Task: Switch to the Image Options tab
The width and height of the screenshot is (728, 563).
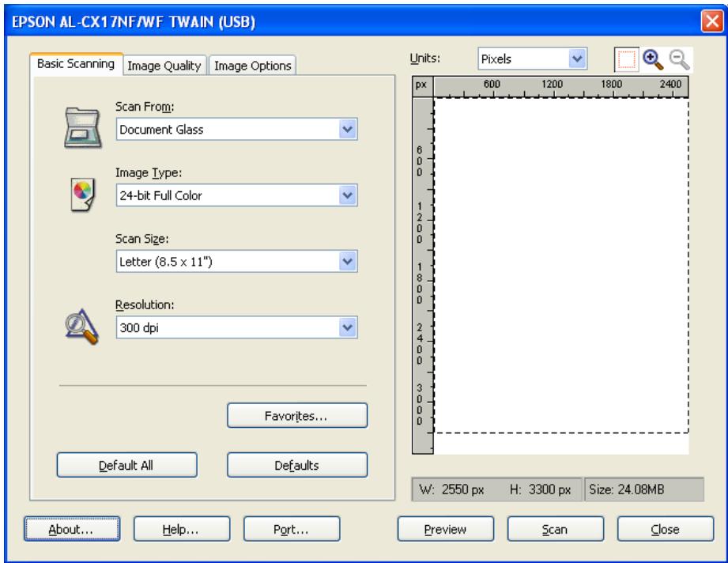Action: click(253, 66)
